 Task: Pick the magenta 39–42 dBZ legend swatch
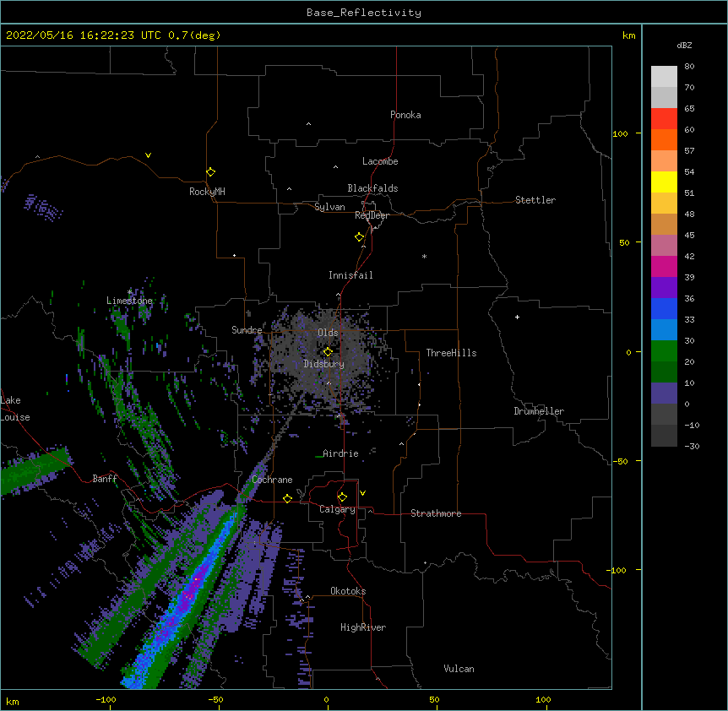[664, 266]
